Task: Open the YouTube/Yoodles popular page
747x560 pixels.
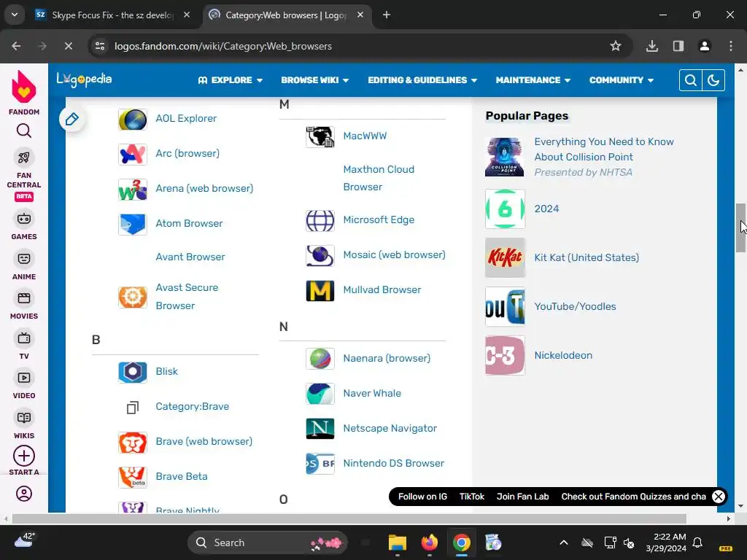Action: (x=575, y=307)
